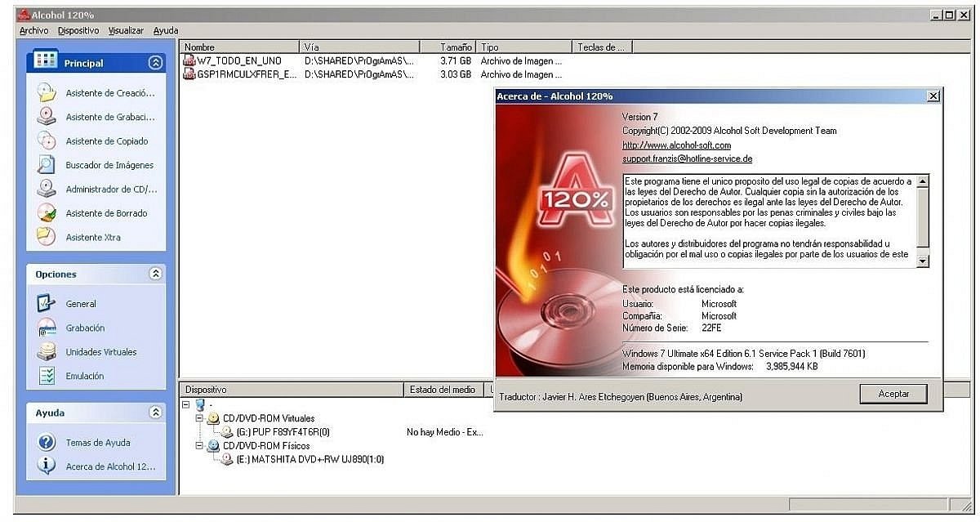Collapse CD/DVD-ROM Físicos tree node
The height and width of the screenshot is (522, 980).
click(200, 446)
